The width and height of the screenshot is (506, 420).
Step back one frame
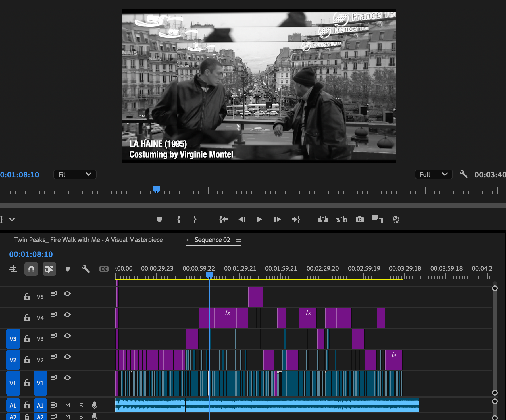pos(242,219)
